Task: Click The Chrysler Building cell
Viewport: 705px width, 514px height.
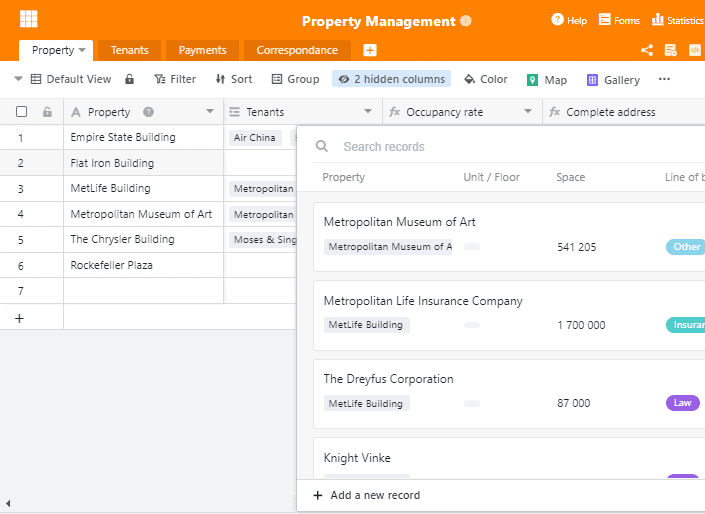Action: point(143,240)
